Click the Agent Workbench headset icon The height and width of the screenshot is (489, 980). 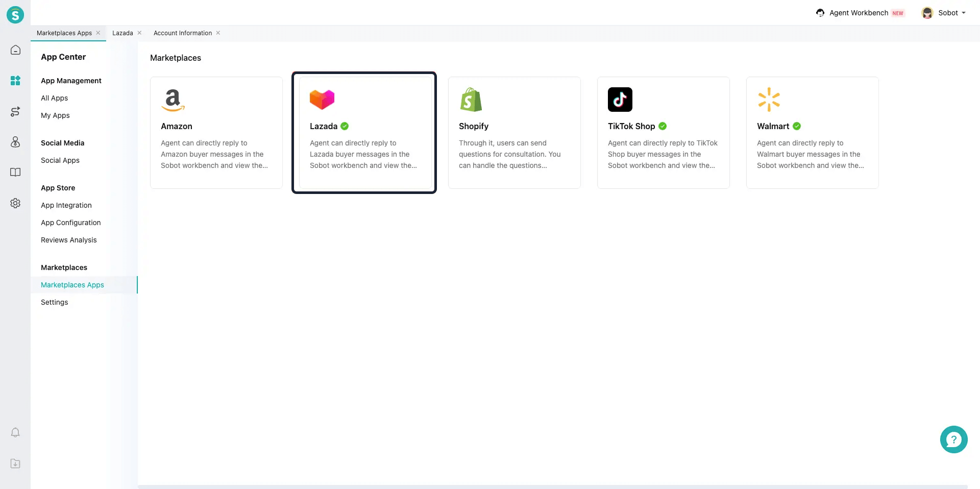[x=820, y=13]
